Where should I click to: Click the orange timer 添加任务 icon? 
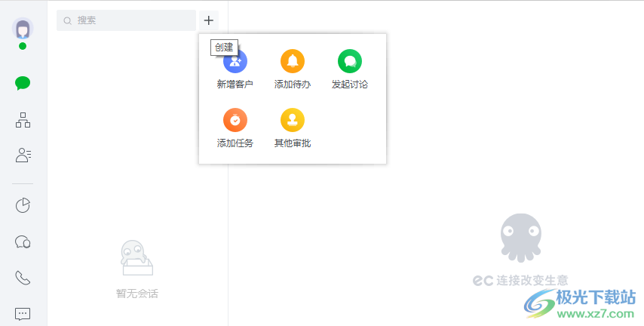pos(235,120)
